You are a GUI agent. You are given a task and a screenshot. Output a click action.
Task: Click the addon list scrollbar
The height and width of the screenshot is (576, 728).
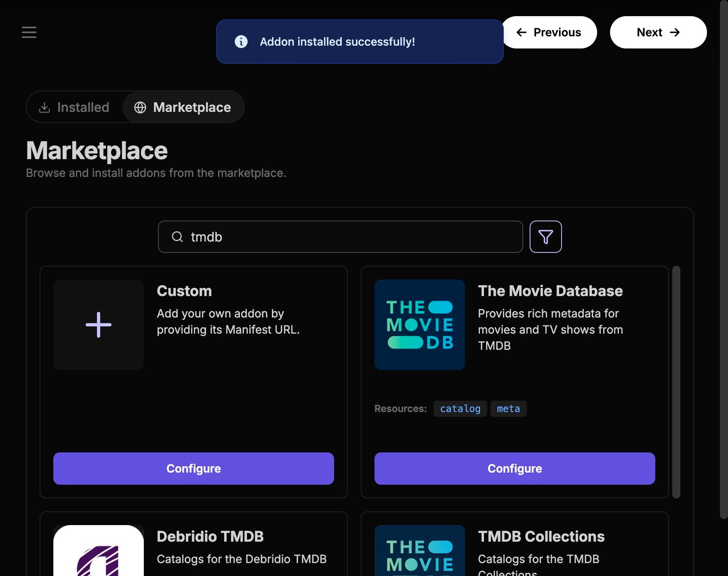[x=676, y=382]
